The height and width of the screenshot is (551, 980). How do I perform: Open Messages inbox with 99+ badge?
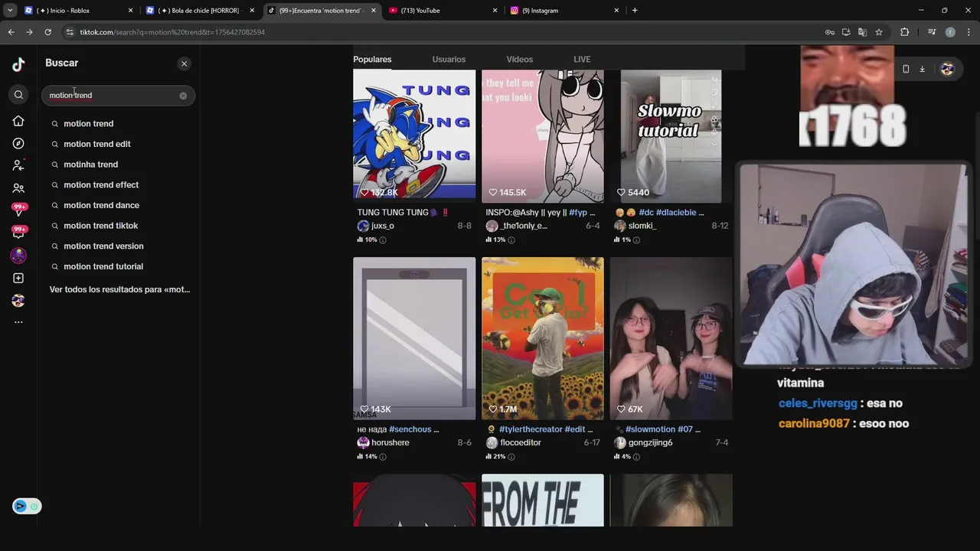pos(18,233)
